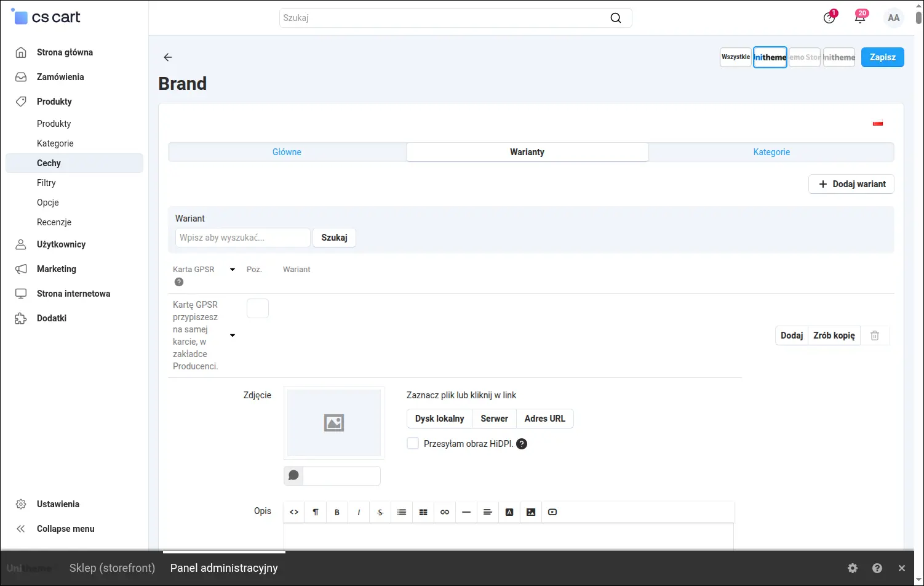Image resolution: width=924 pixels, height=586 pixels.
Task: Open the bell notifications showing 20
Action: (x=861, y=17)
